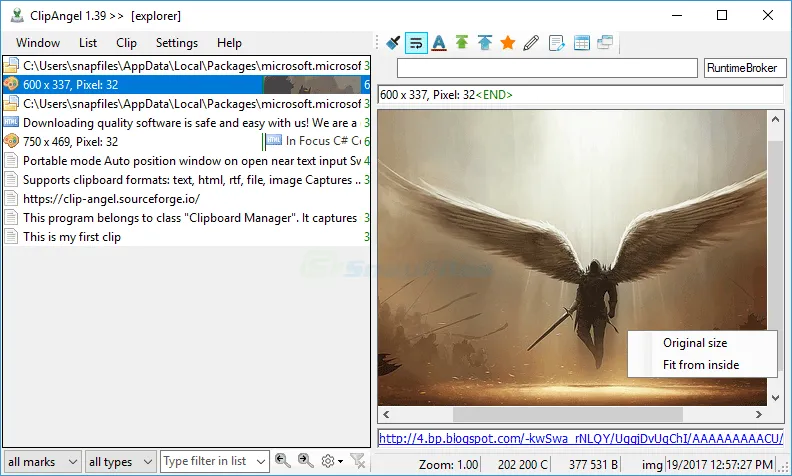This screenshot has width=792, height=476.
Task: Click the overlapping windows toolbar icon
Action: 605,42
